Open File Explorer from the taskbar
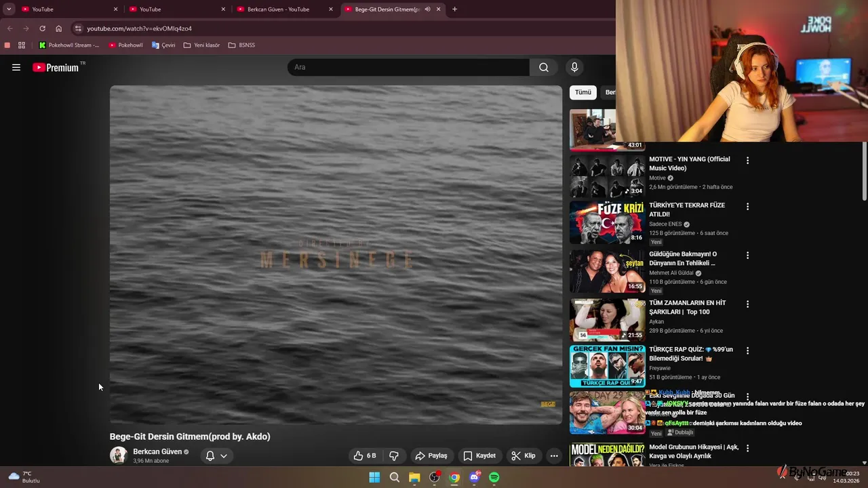The height and width of the screenshot is (488, 868). 414,477
